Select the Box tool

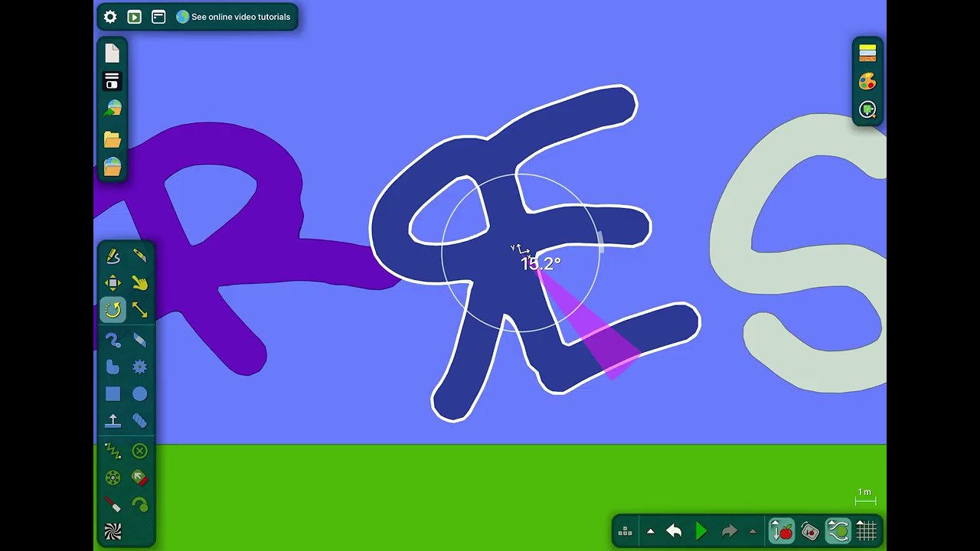pos(113,394)
